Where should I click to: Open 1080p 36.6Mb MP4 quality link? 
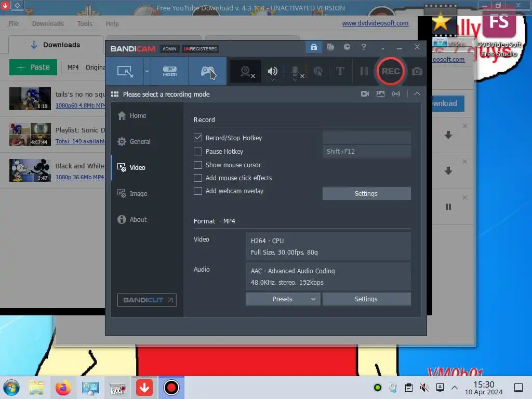click(x=80, y=177)
